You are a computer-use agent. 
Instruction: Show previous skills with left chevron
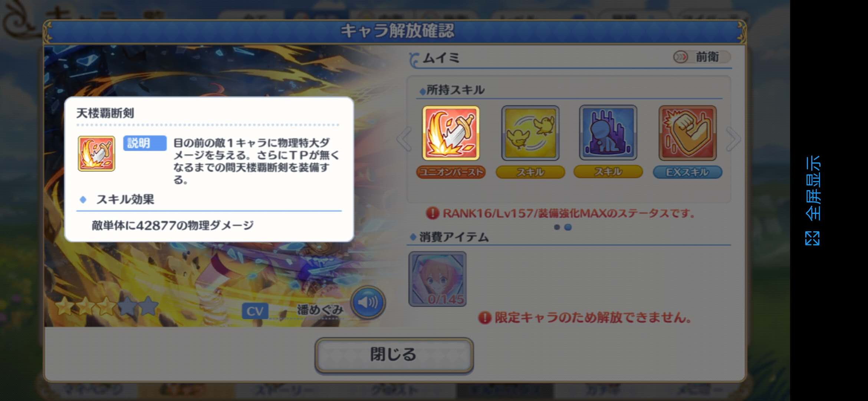[x=404, y=139]
